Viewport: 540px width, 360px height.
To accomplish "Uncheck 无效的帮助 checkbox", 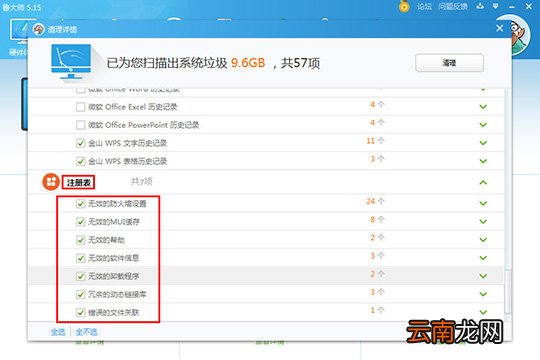I will [80, 240].
